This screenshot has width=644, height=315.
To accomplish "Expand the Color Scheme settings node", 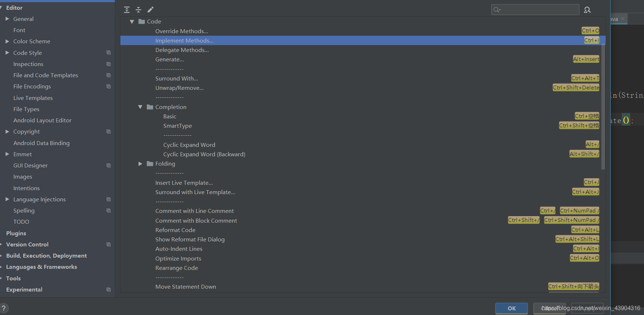I will point(7,41).
